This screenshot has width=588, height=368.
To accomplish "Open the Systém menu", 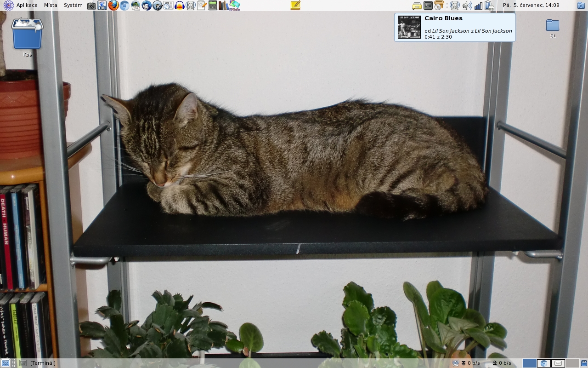I will point(73,5).
